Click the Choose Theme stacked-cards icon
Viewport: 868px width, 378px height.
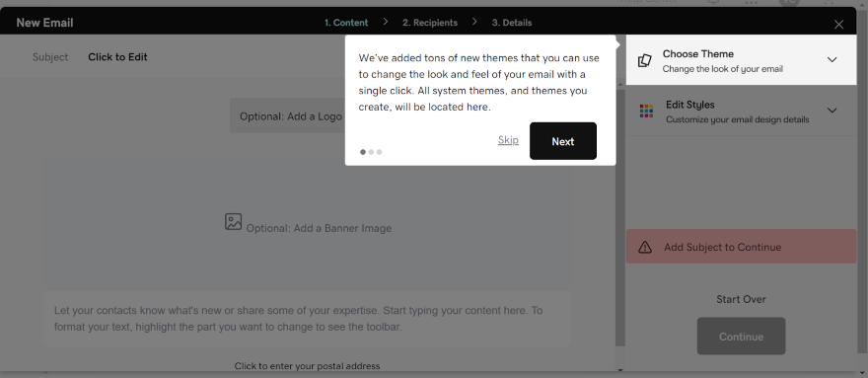[x=644, y=60]
